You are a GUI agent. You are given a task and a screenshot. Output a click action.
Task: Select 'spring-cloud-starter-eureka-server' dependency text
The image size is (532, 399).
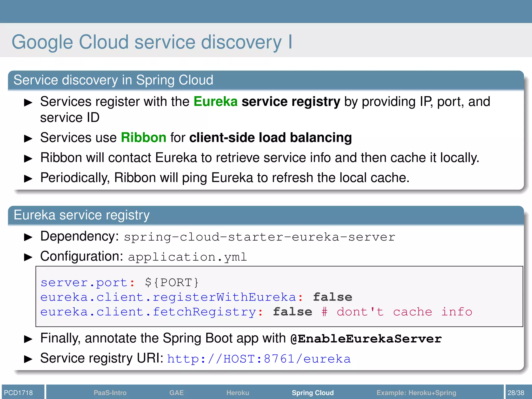point(260,237)
